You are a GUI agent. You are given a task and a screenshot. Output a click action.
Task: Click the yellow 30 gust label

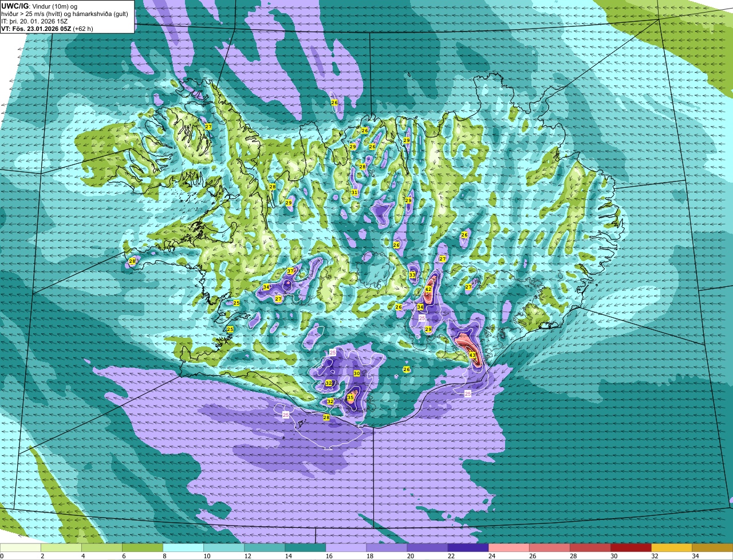[356, 373]
